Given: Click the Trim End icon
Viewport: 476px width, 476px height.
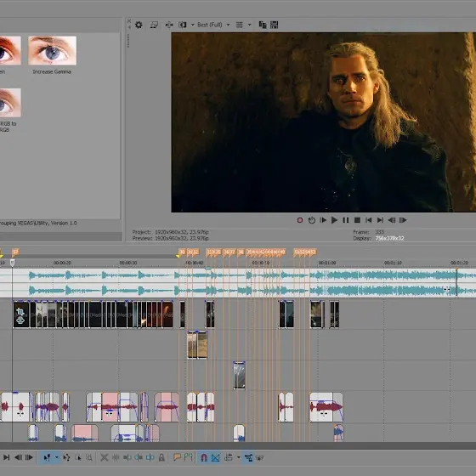Looking at the screenshot, I should 139,457.
